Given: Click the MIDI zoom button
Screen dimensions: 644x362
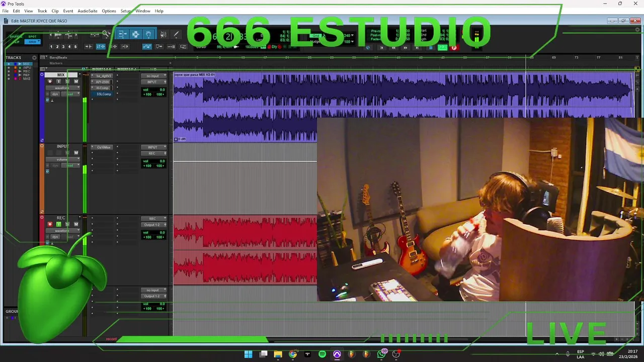Looking at the screenshot, I should point(69,34).
